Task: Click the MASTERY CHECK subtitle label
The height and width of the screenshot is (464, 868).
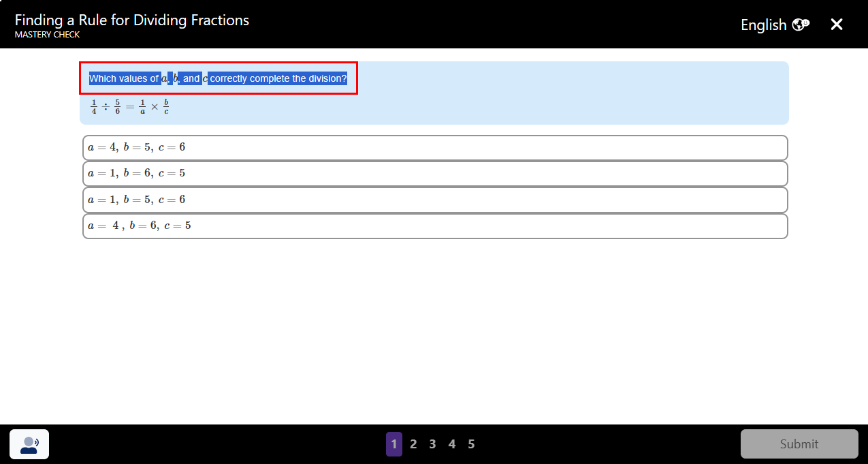Action: click(x=47, y=35)
